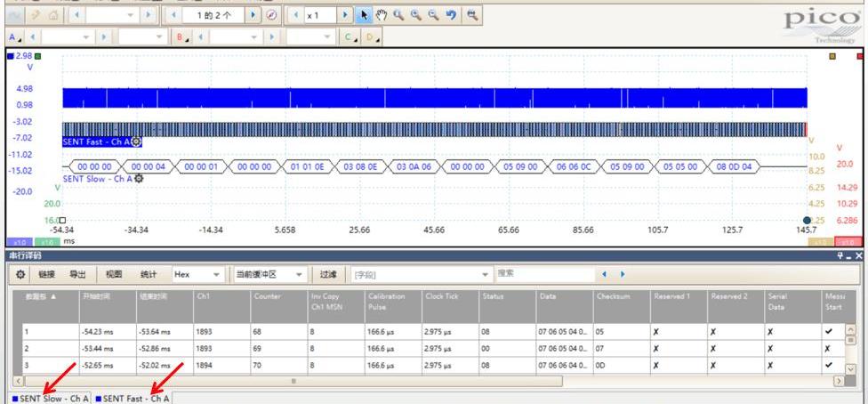Switch to the SENT Slow - Ch A tab
868x404 pixels.
(x=51, y=398)
